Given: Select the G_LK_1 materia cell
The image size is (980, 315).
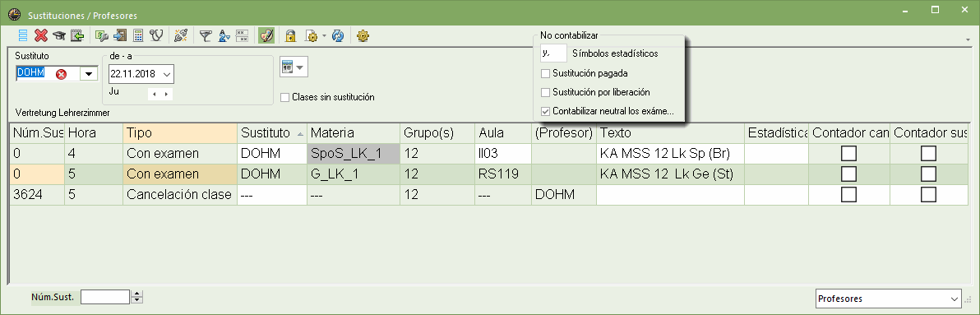Looking at the screenshot, I should click(354, 174).
